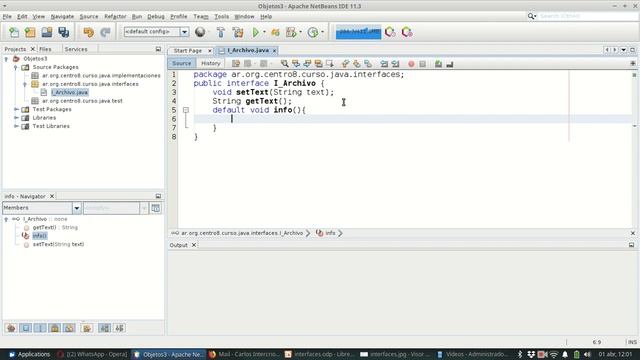Click the Comment icon in editor toolbar

click(438, 64)
